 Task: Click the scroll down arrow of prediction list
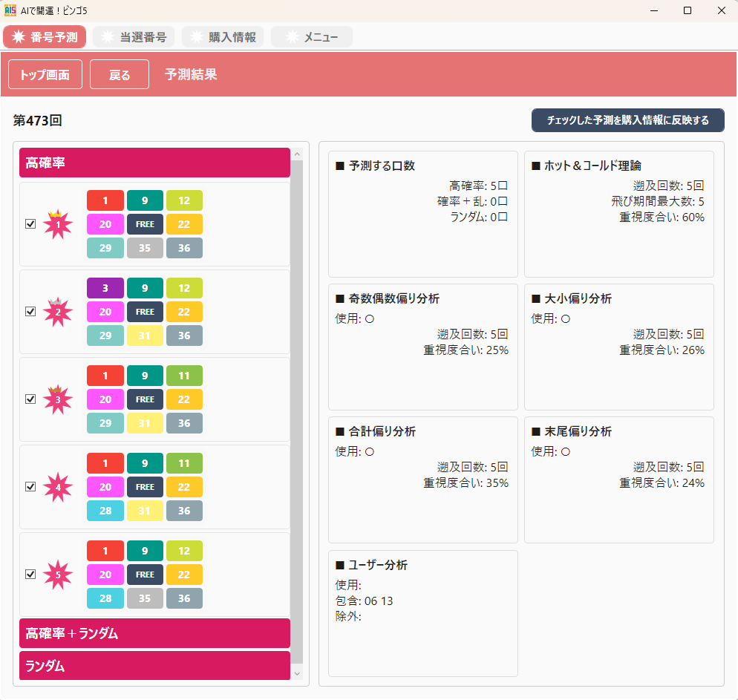pyautogui.click(x=297, y=674)
